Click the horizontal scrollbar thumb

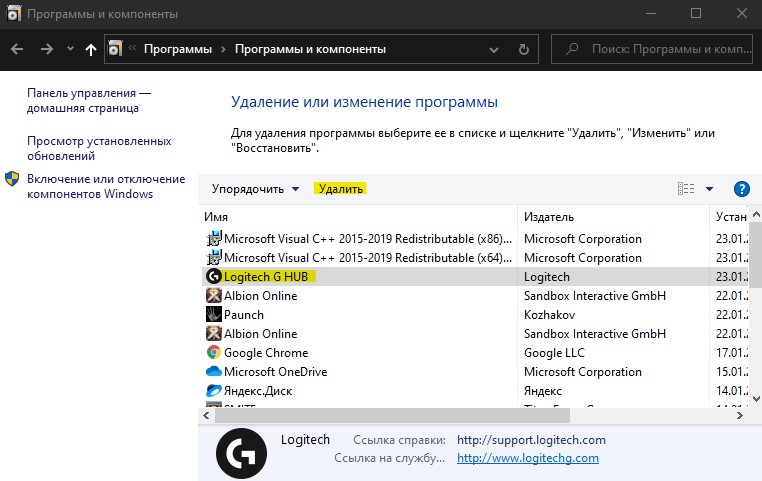pos(392,416)
